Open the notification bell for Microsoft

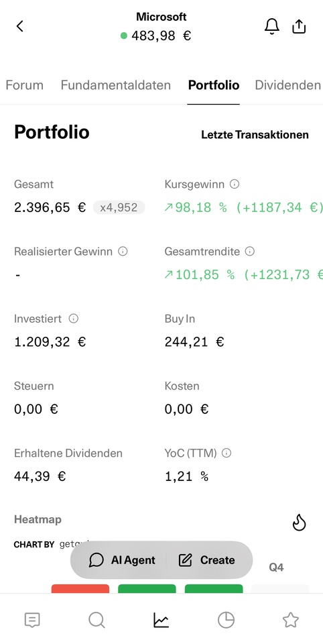pos(271,26)
